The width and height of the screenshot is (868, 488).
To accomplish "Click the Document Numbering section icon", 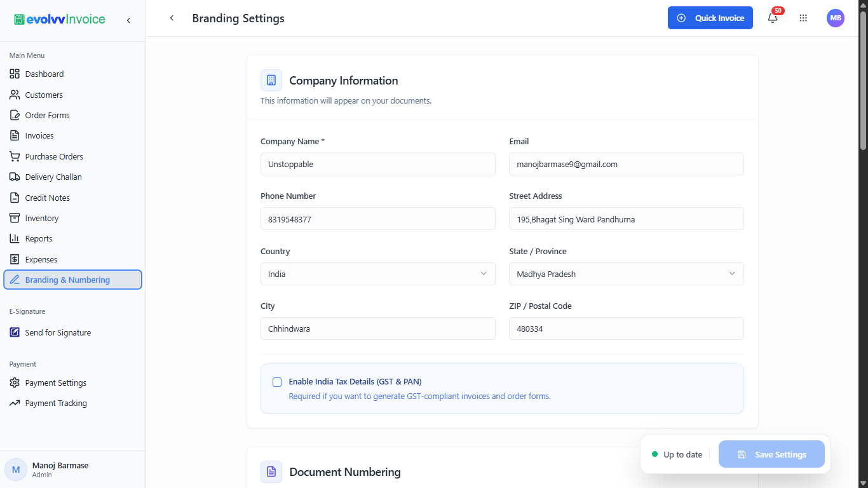I will point(271,471).
